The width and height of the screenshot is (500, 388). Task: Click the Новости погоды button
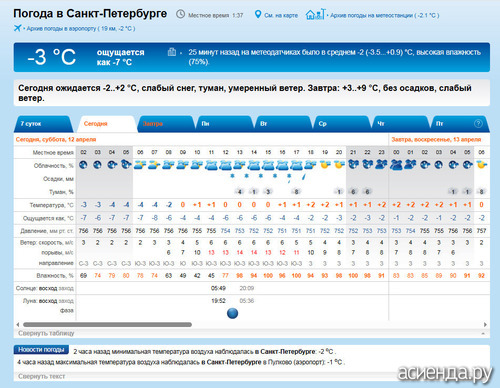[41, 350]
